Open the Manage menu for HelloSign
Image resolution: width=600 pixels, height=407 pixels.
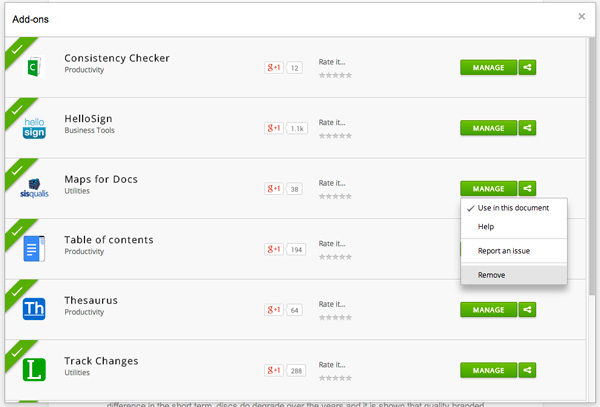tap(488, 128)
